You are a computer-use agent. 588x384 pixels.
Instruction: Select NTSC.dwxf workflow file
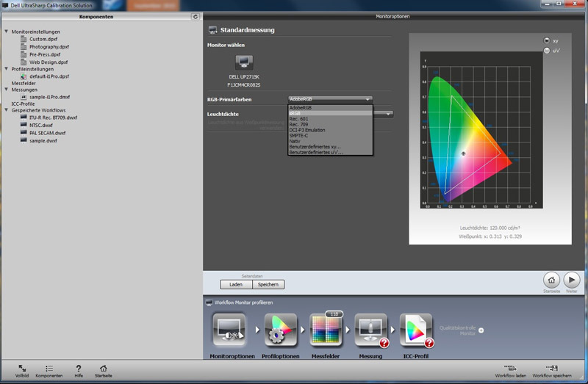pyautogui.click(x=41, y=125)
